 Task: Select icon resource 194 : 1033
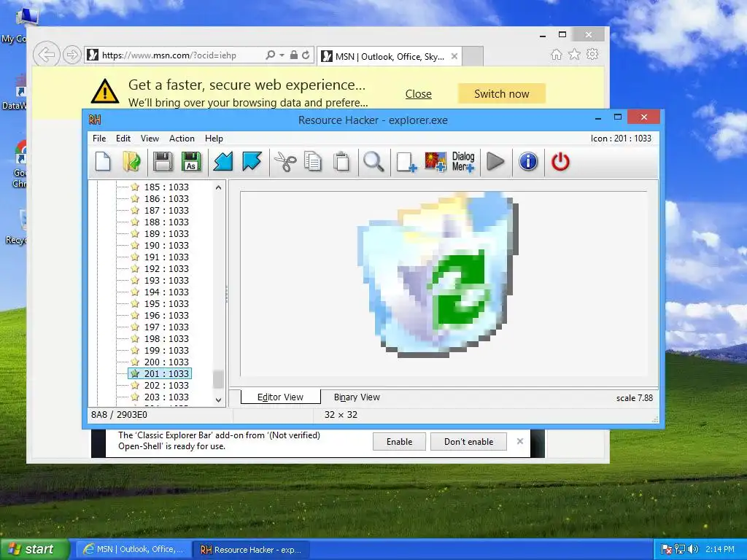point(166,292)
